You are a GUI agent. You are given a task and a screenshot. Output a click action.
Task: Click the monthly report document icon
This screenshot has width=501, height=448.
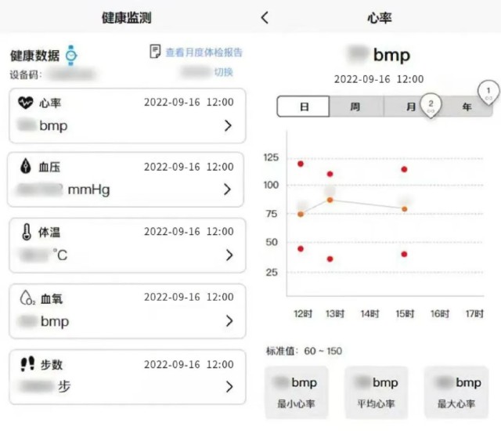(x=155, y=52)
